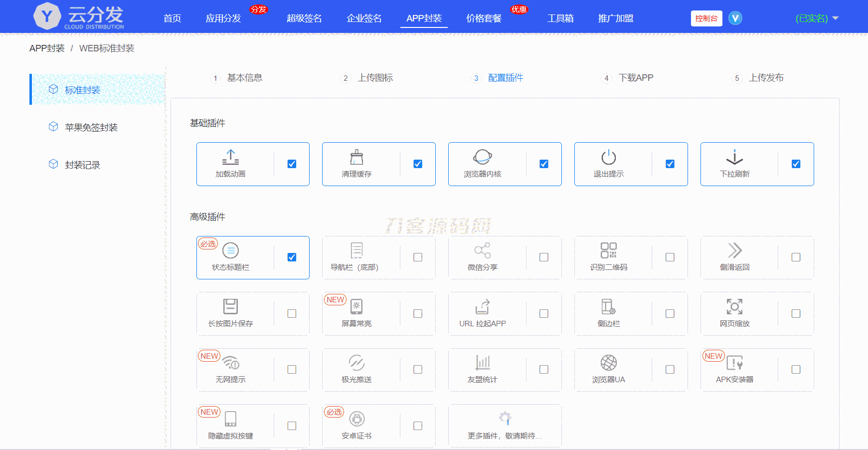Viewport: 868px width, 450px height.
Task: Click the 长按图片保存 floppy icon
Action: point(230,306)
